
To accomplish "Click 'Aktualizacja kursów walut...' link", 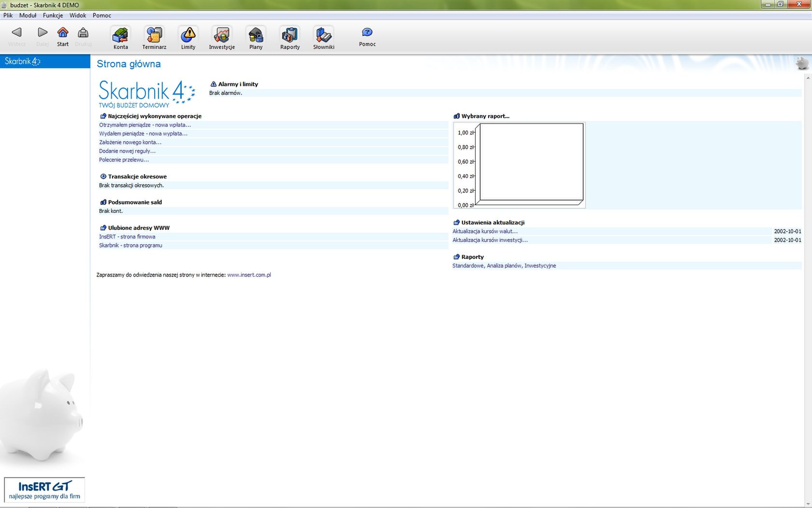I will click(x=485, y=231).
